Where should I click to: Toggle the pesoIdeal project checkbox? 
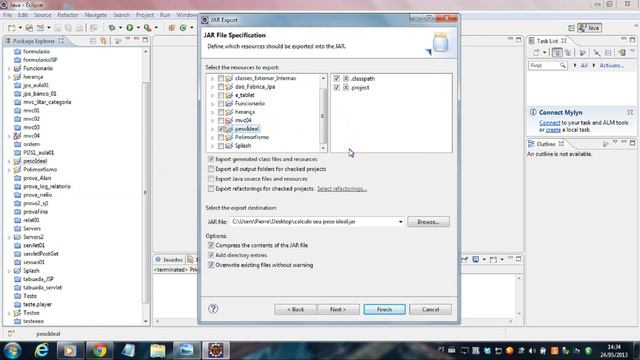click(x=221, y=129)
